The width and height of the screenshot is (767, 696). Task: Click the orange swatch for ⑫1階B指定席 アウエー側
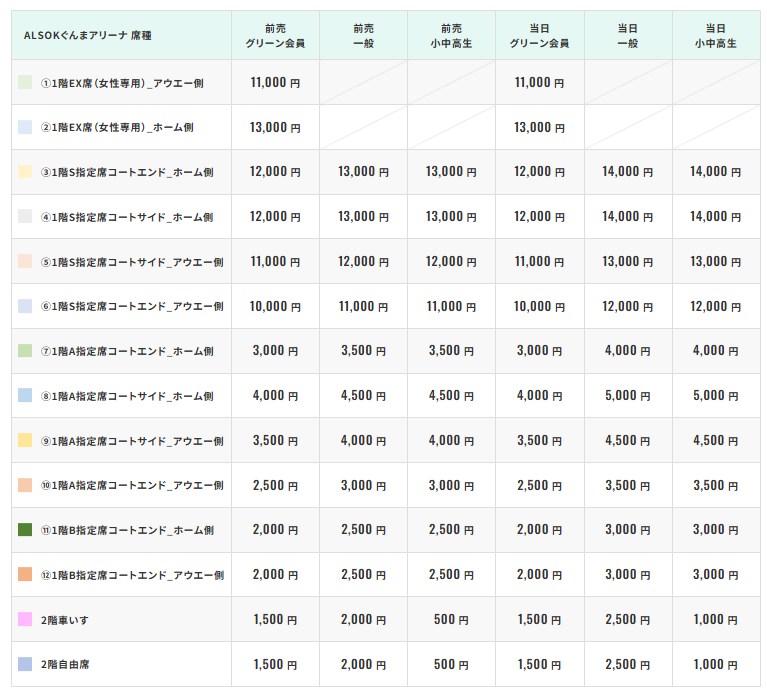click(25, 574)
